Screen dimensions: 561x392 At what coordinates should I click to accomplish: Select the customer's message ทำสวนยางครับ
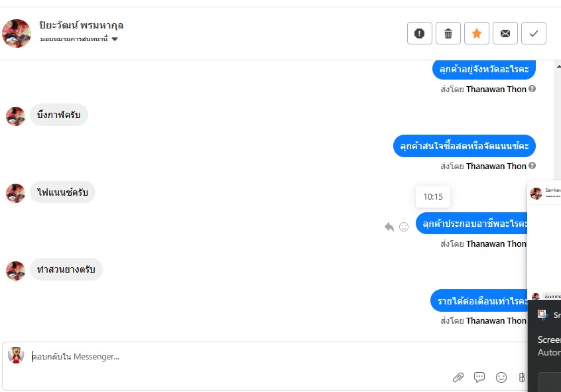click(66, 269)
